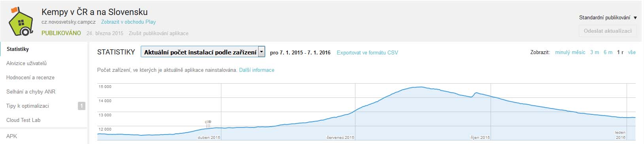Click the 15 000 axis label

coord(105,87)
